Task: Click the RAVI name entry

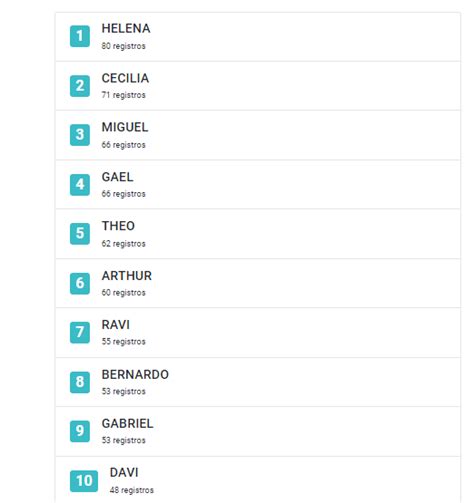Action: [116, 325]
